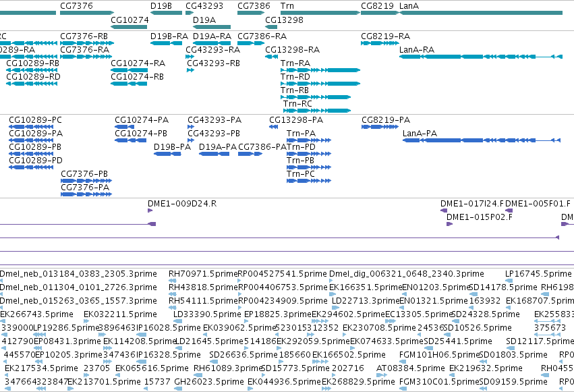Select the D19A gene label
The height and width of the screenshot is (392, 574).
tap(204, 20)
